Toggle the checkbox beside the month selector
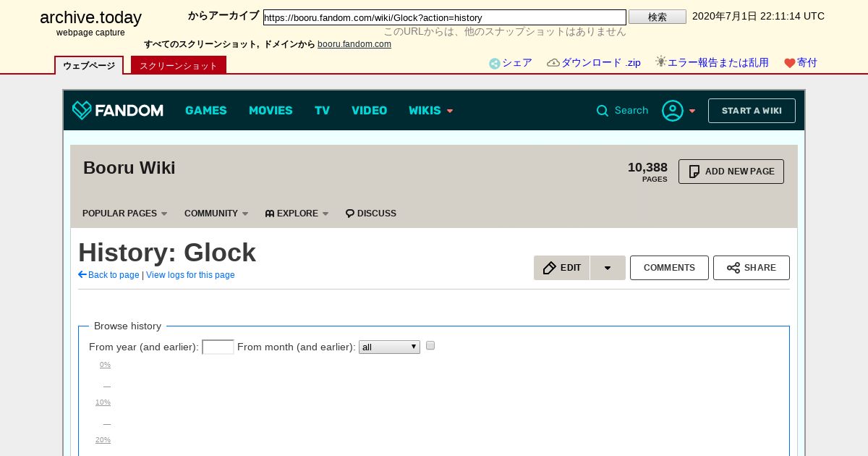Screen dimensions: 868x456 (x=430, y=345)
